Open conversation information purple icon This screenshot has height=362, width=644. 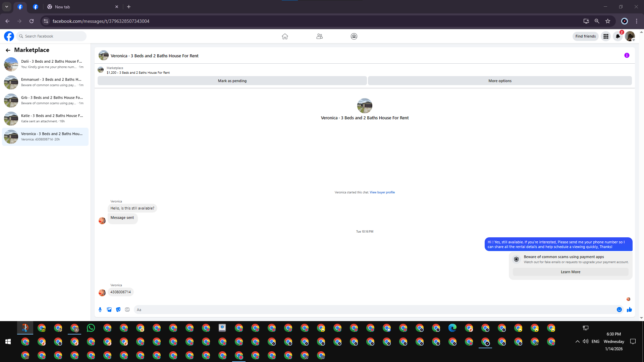coord(627,55)
